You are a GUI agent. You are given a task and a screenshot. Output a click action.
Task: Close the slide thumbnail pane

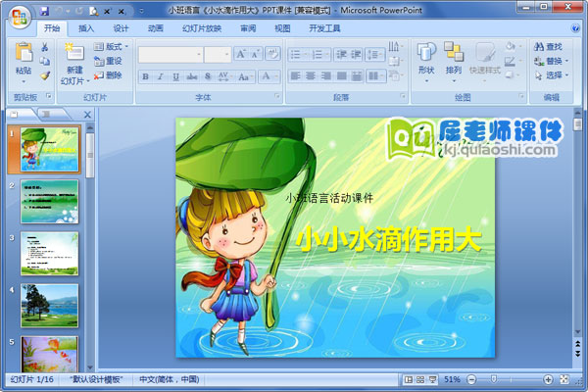tap(87, 115)
